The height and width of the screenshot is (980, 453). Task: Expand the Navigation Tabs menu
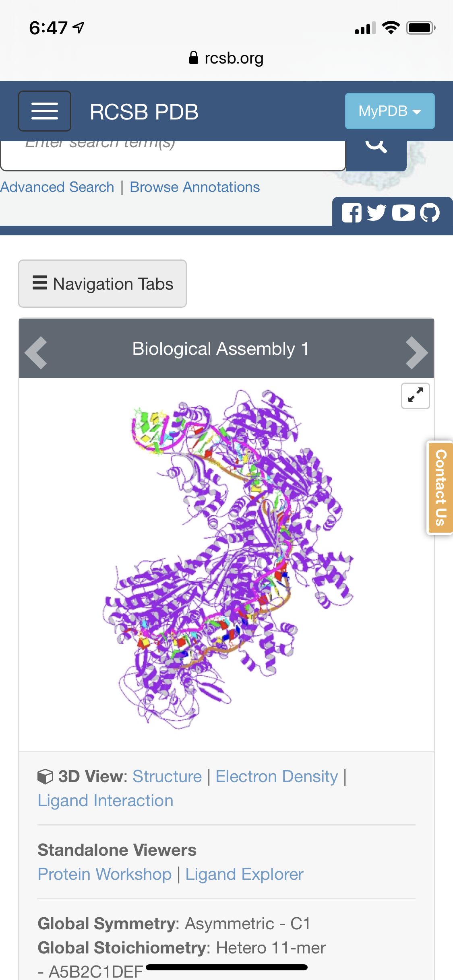coord(103,284)
